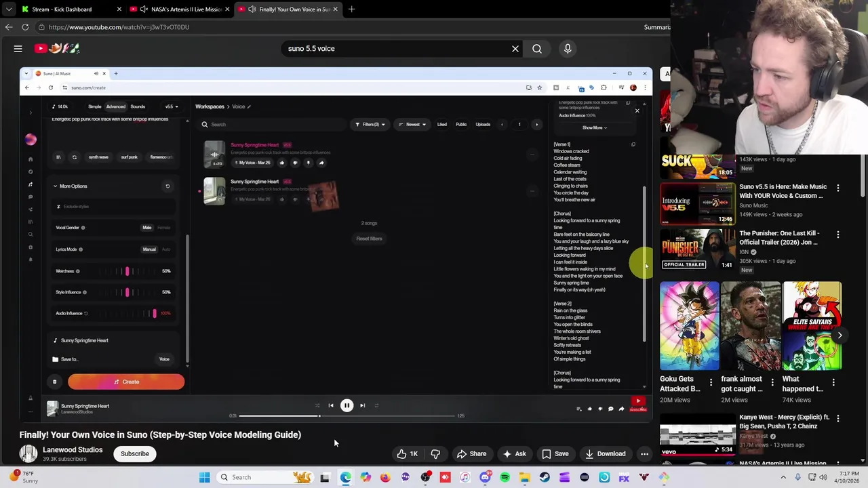
Task: Select the Sounds tab in Suno
Action: tap(138, 106)
